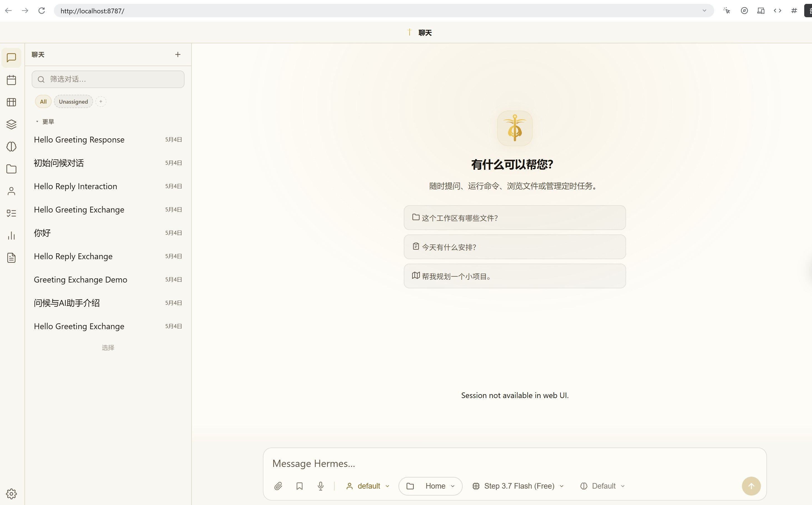Viewport: 812px width, 505px height.
Task: Click the bookmark icon in message bar
Action: pyautogui.click(x=299, y=486)
